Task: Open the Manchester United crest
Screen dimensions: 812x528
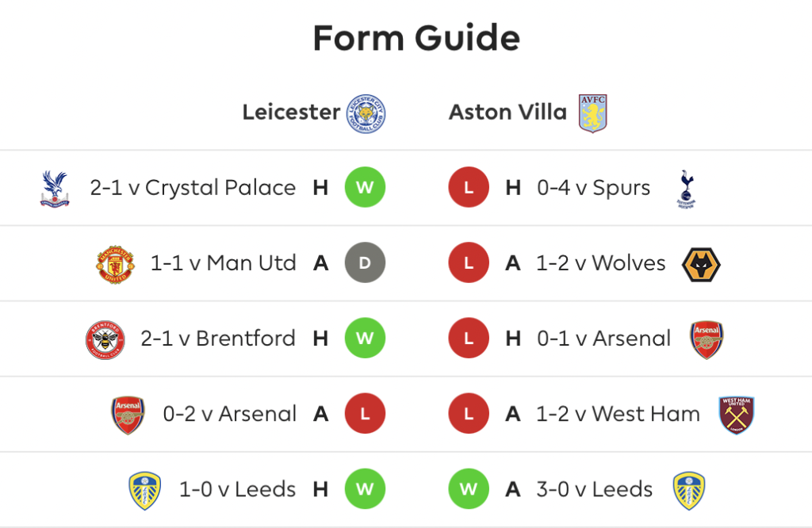Action: pos(116,264)
